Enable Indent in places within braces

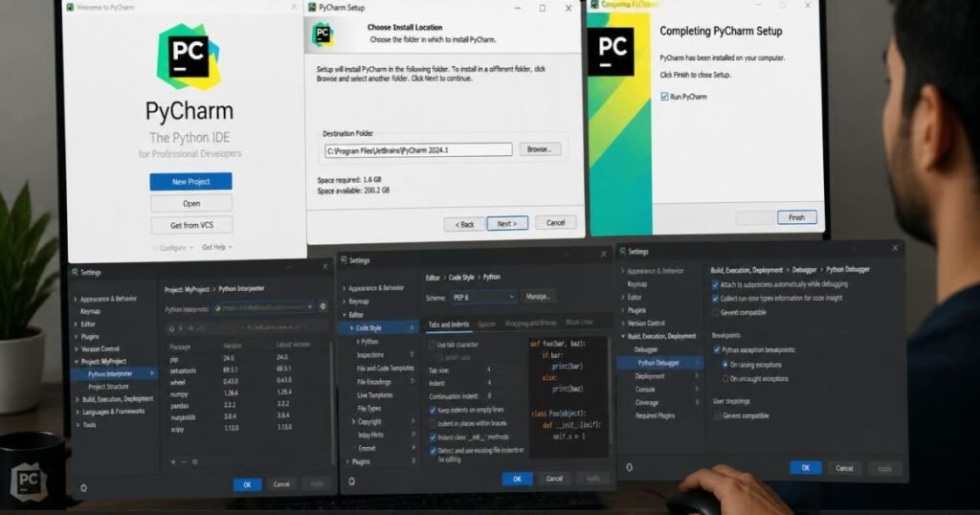433,424
